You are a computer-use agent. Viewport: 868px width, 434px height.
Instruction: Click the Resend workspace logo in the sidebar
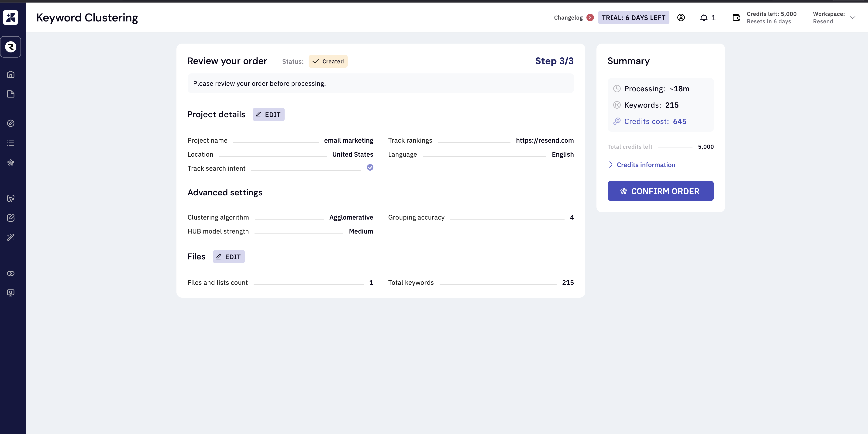coord(11,47)
